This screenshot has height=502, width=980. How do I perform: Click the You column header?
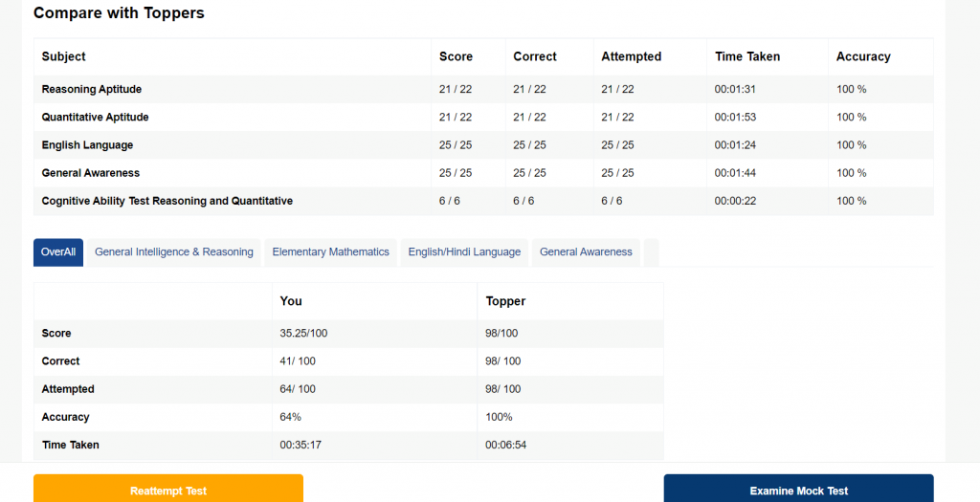click(291, 301)
